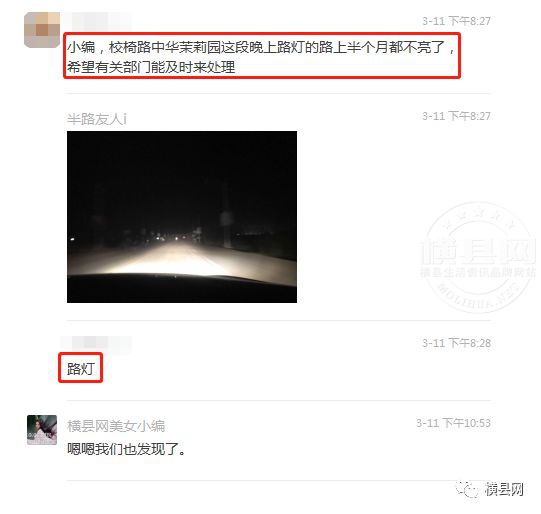The height and width of the screenshot is (514, 541).
Task: Select the username 半路友人i
Action: (x=97, y=119)
